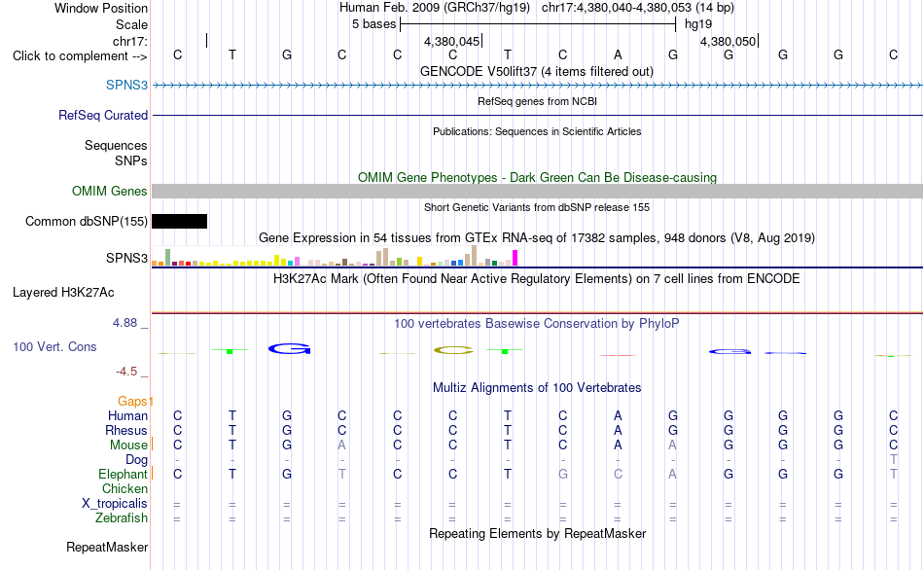Image resolution: width=924 pixels, height=570 pixels.
Task: Click the GTEx Gene Expression track title
Action: coord(537,238)
